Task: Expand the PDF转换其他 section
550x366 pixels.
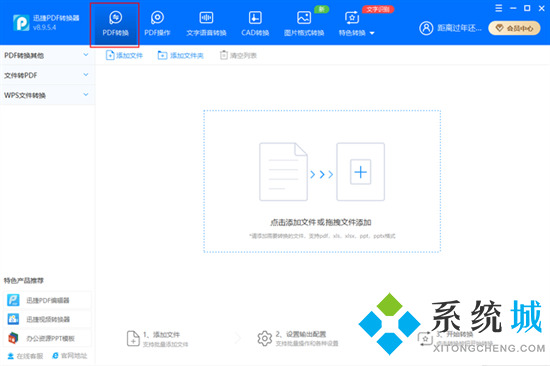Action: coord(47,55)
